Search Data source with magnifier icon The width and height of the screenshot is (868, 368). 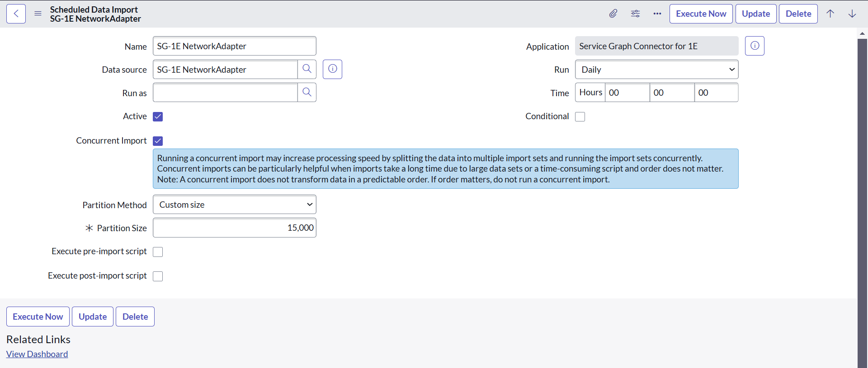click(307, 69)
